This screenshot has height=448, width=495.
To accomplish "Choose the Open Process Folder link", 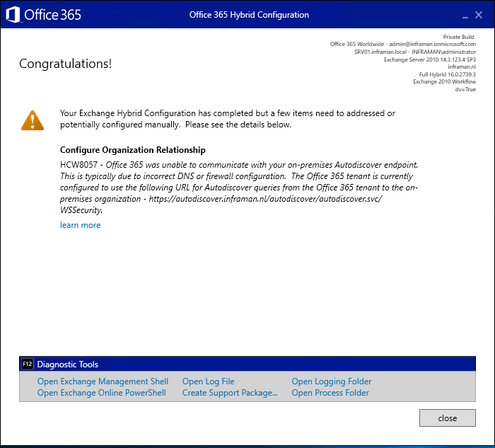I will click(330, 393).
